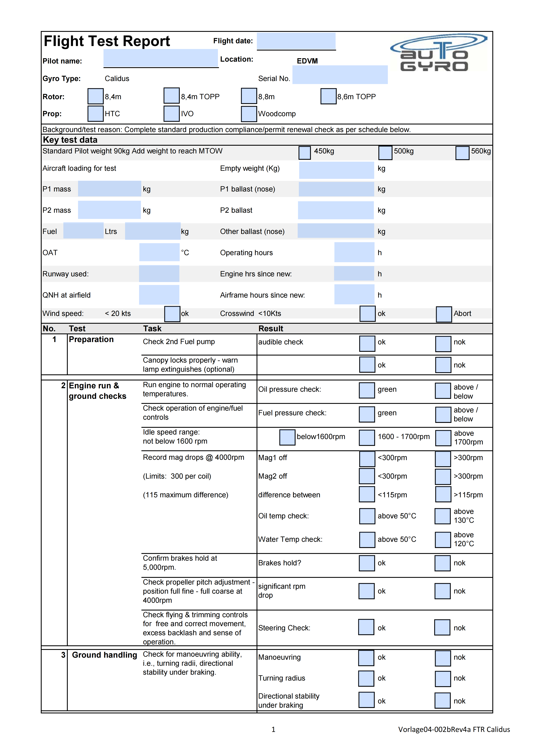Click the Fuel Ltrs input field

(x=83, y=231)
